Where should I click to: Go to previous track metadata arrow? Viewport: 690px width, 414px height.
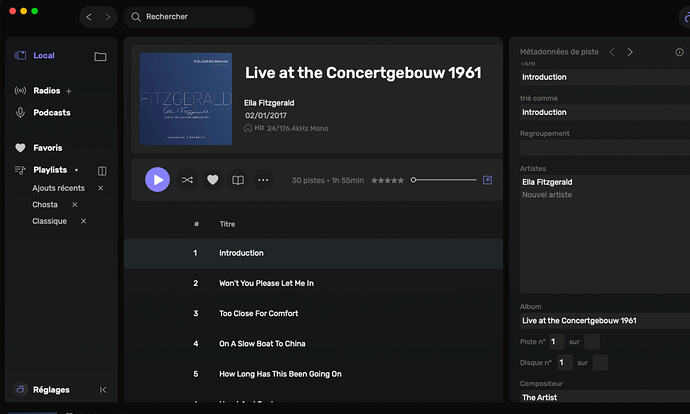coord(612,52)
